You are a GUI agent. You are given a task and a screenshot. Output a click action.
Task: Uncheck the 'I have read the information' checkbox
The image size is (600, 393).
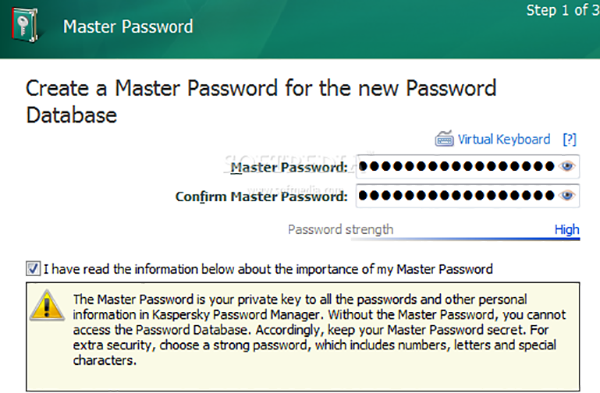33,269
